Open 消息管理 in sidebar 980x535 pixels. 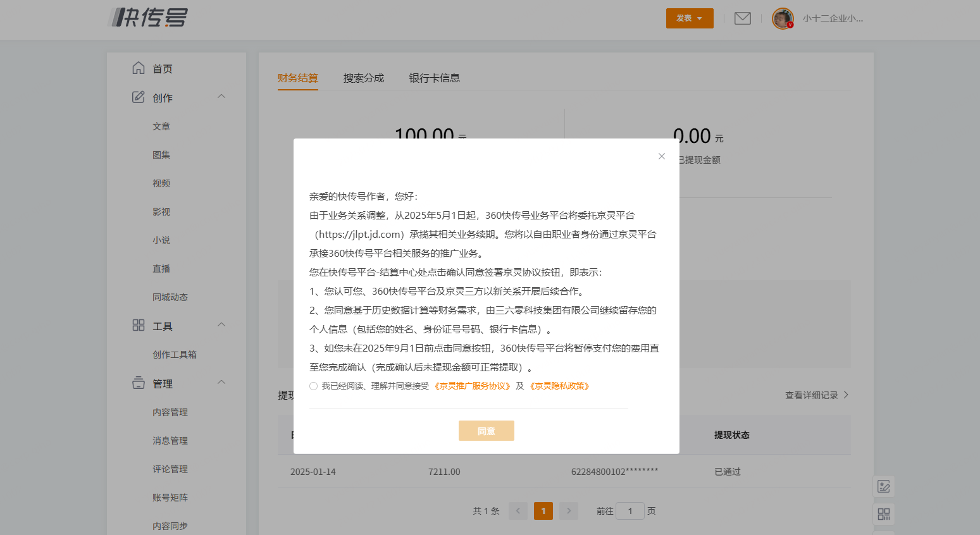click(x=170, y=441)
